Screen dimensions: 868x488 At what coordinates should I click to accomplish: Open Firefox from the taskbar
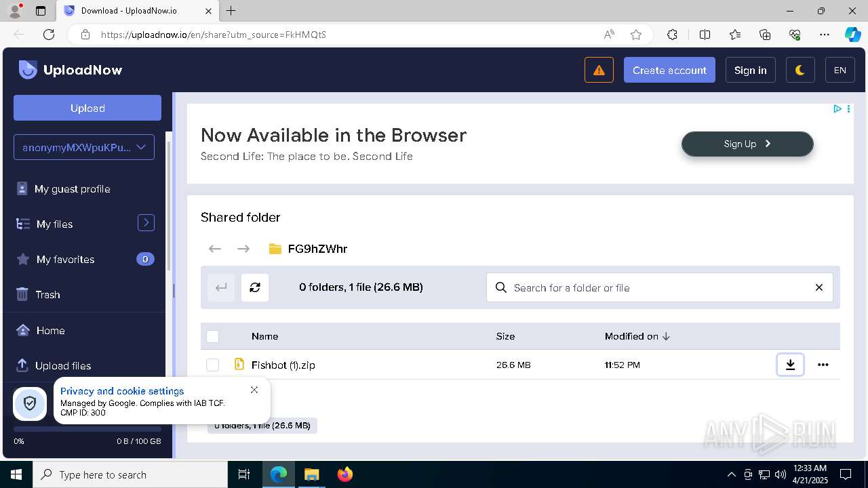[345, 474]
